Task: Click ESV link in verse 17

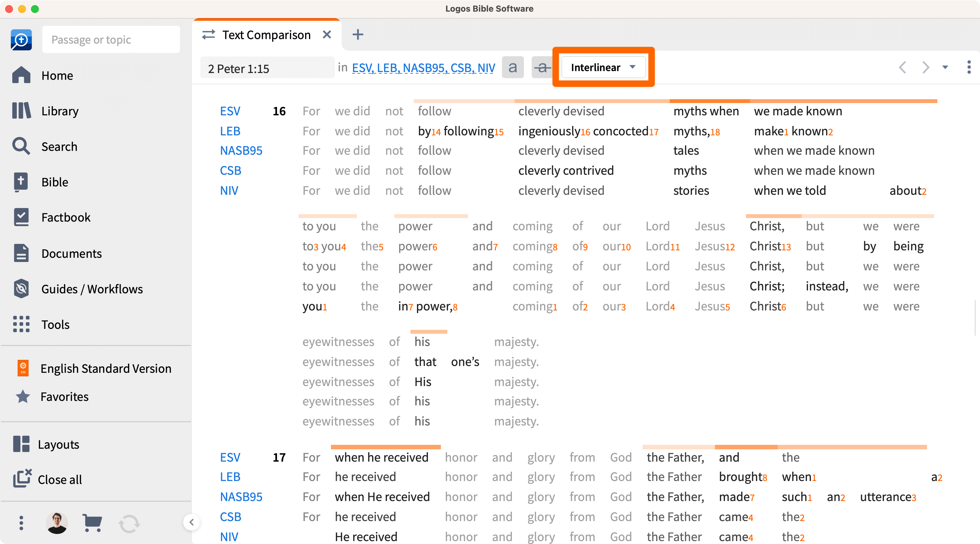Action: [230, 457]
